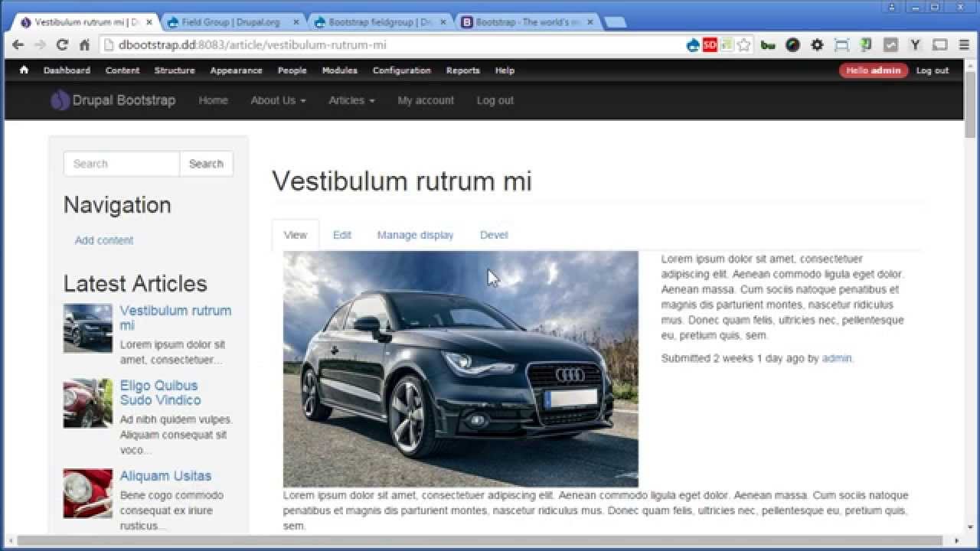Image resolution: width=980 pixels, height=551 pixels.
Task: Click the round dark color-wheel extension icon
Action: coord(792,45)
